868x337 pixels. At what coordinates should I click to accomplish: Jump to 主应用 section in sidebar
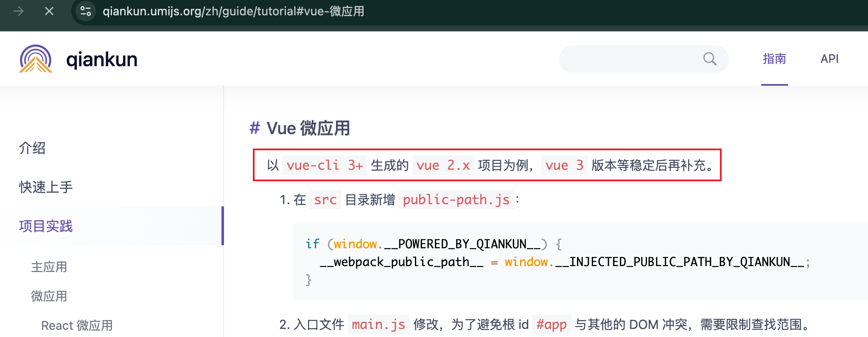pos(49,267)
